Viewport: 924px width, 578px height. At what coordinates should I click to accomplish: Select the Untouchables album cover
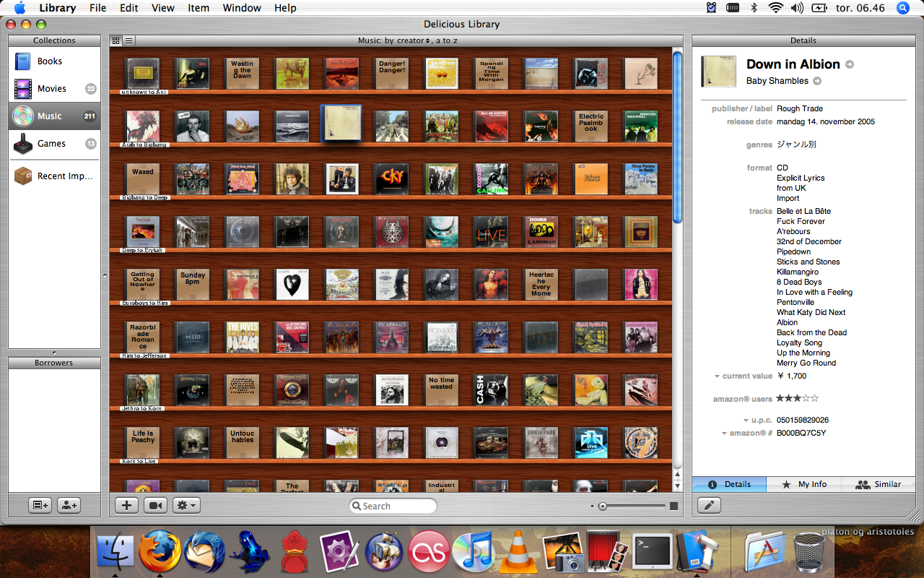tap(243, 442)
